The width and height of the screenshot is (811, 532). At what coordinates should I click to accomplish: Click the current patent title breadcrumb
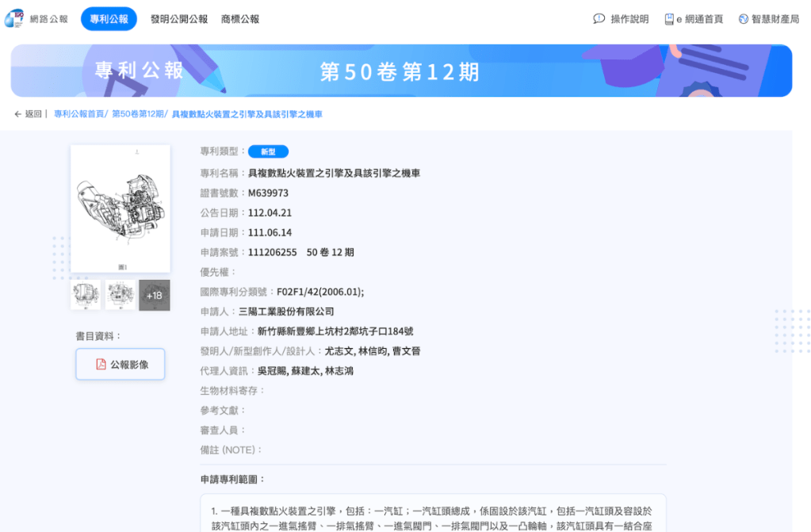click(247, 114)
